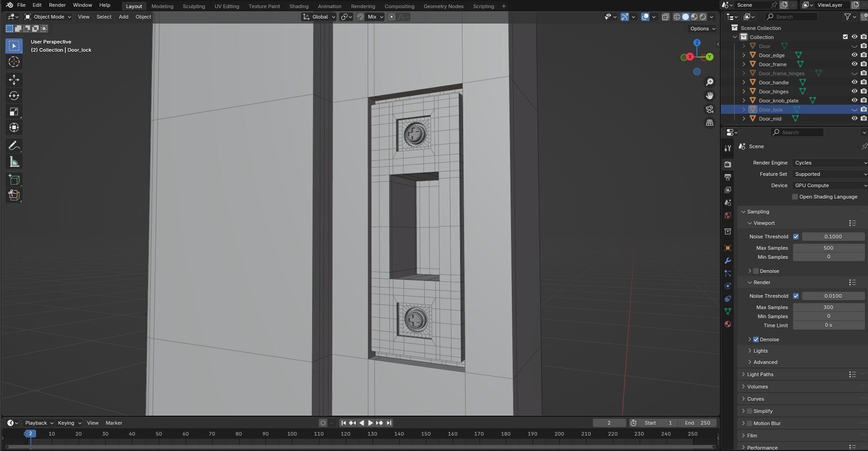
Task: Open the Tool settings tab
Action: tap(728, 148)
